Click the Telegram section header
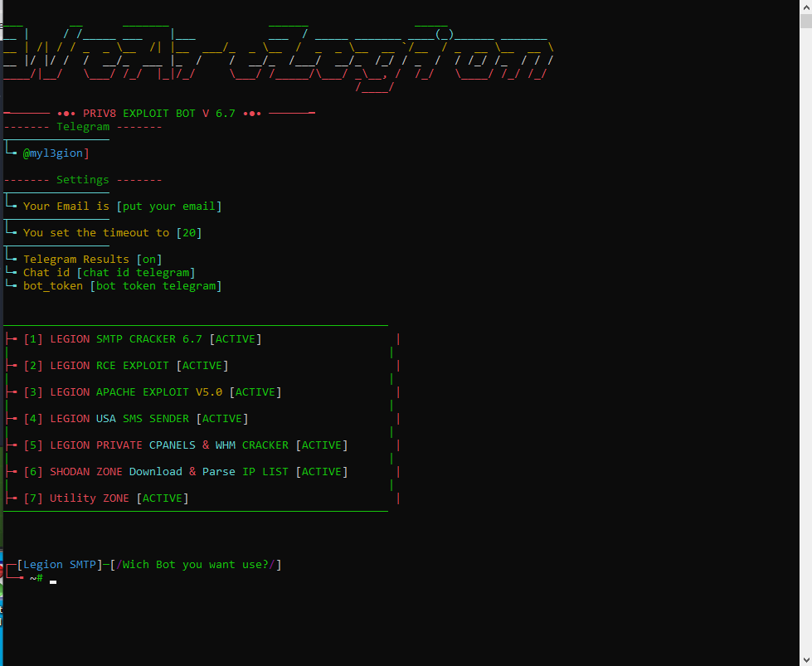Image resolution: width=812 pixels, height=666 pixels. tap(83, 127)
